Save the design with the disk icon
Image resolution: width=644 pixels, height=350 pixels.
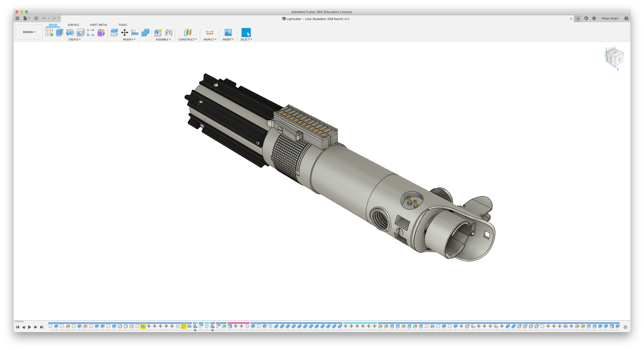[36, 18]
